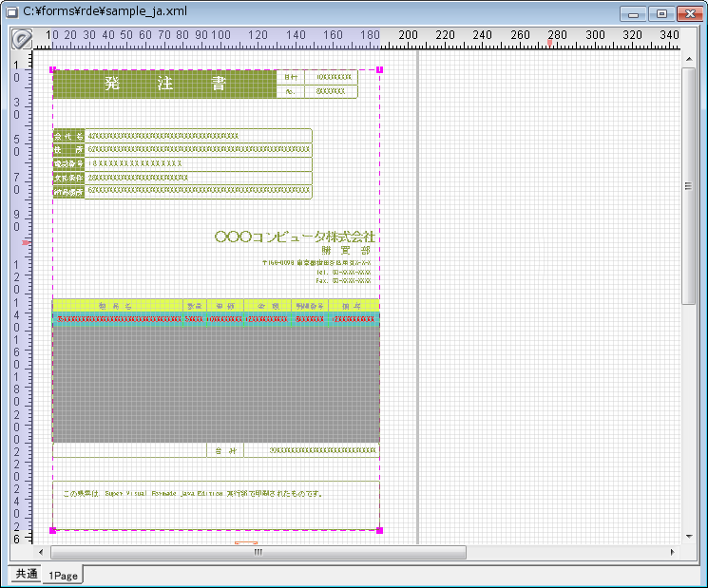
Task: Select the 金額 table header cell
Action: pos(268,306)
